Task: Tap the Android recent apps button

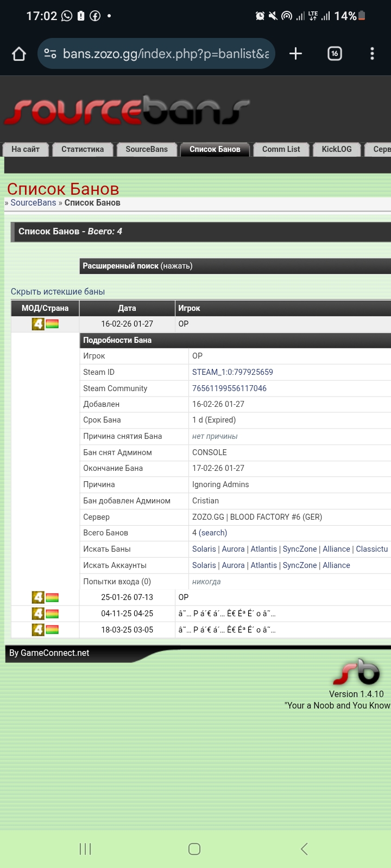Action: 85,849
